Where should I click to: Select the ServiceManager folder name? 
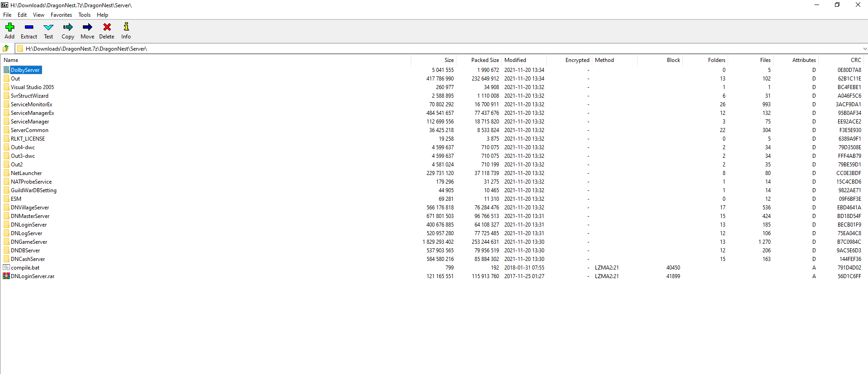pyautogui.click(x=30, y=121)
